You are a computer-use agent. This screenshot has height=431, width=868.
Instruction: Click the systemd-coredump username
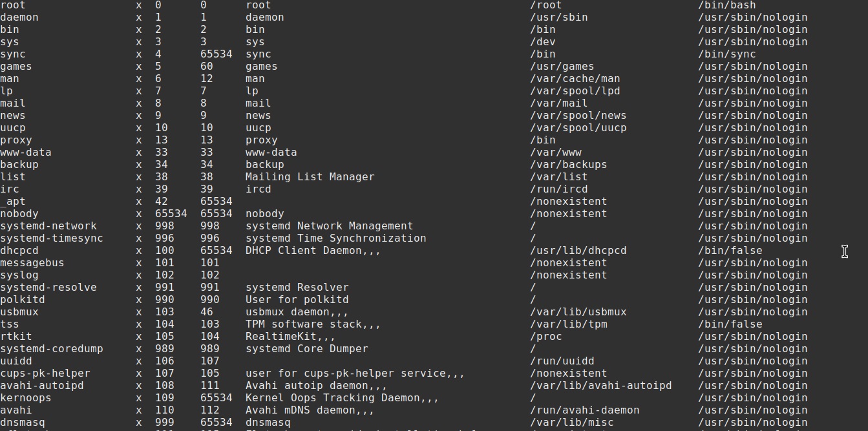pyautogui.click(x=52, y=349)
